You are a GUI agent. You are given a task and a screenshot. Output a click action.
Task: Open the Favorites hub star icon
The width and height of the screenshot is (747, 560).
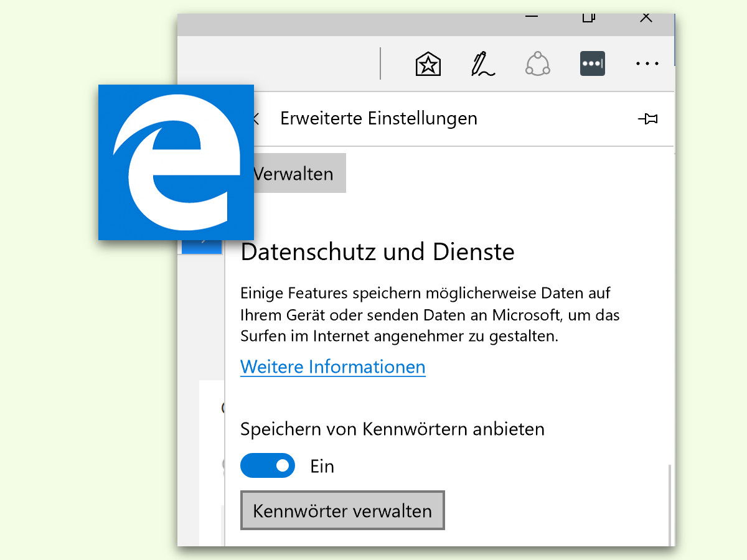[428, 64]
